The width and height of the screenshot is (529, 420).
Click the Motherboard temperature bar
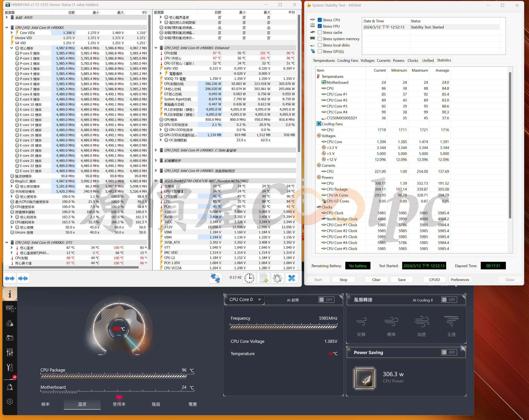pos(117,391)
